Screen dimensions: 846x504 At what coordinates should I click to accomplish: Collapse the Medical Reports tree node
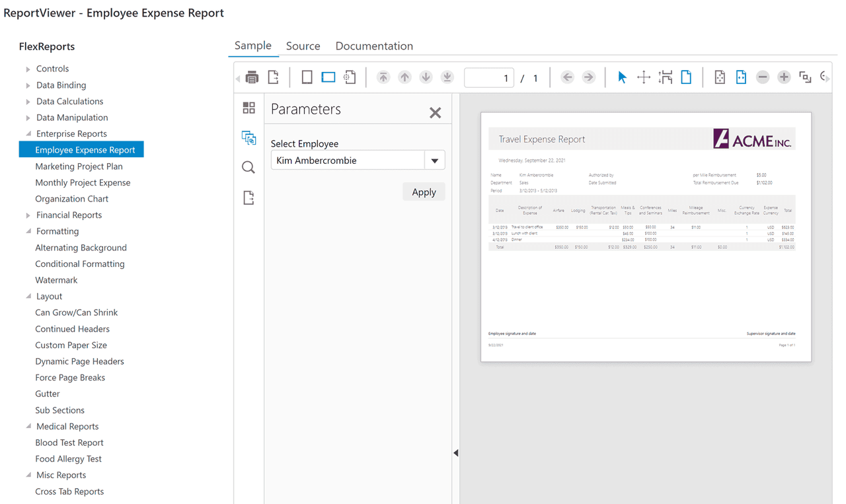(x=28, y=427)
